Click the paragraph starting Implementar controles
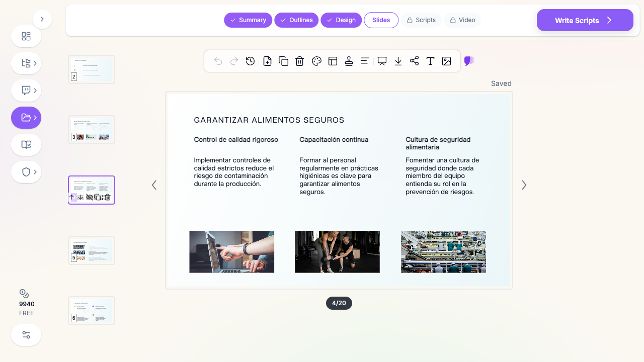 coord(234,172)
